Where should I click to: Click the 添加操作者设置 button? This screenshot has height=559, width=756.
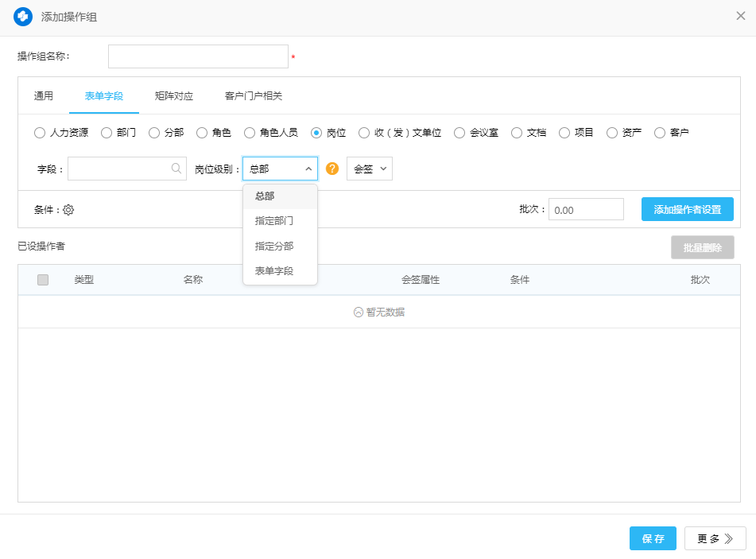[687, 210]
